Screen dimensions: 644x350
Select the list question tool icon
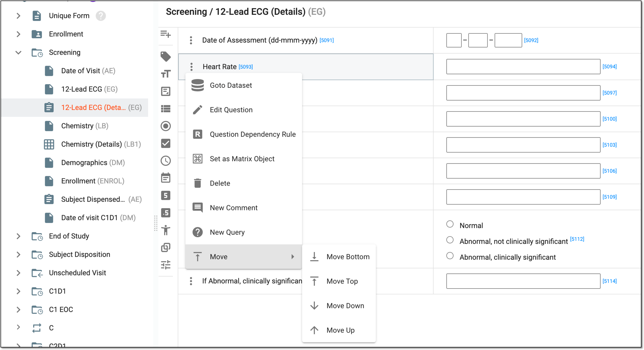tap(166, 109)
